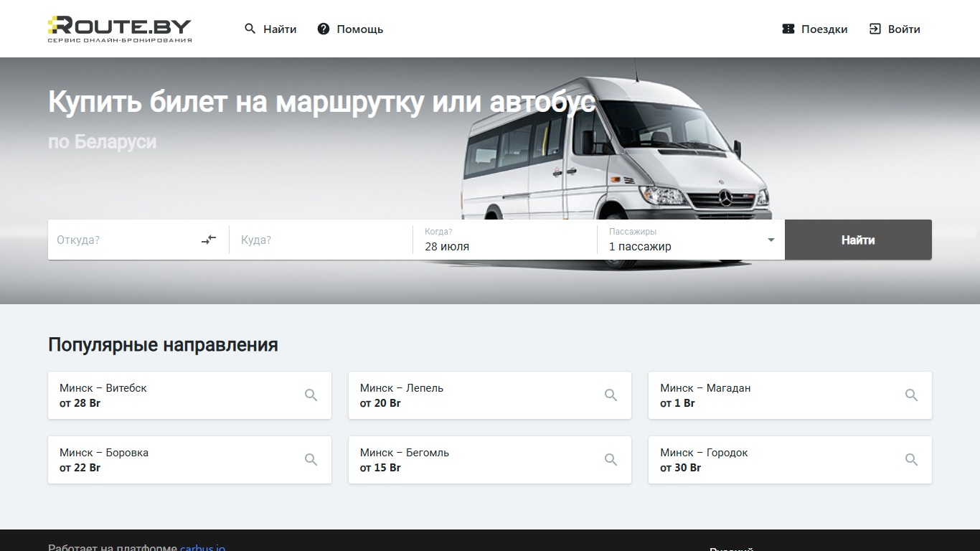The height and width of the screenshot is (551, 980).
Task: Click search icon on Минск – Городок card
Action: pyautogui.click(x=911, y=459)
